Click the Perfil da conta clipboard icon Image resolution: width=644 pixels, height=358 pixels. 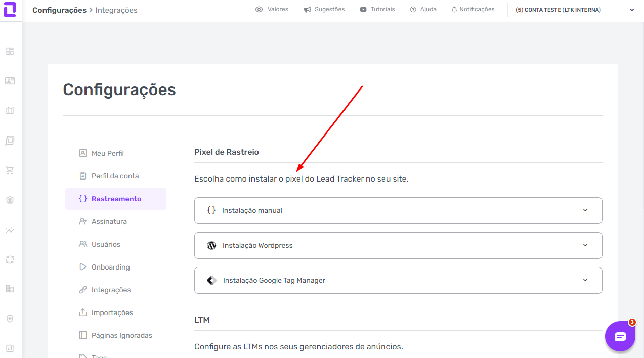(83, 176)
